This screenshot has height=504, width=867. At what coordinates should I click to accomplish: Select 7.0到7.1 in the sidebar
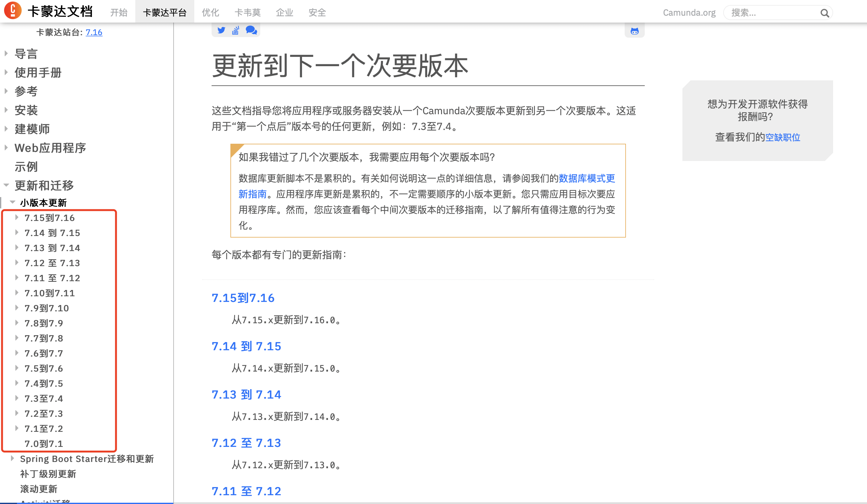[x=44, y=444]
